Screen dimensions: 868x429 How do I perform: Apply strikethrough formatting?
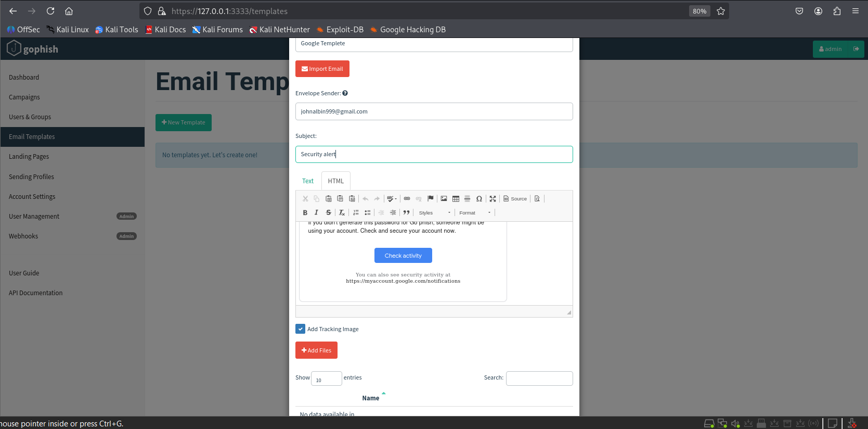coord(329,212)
